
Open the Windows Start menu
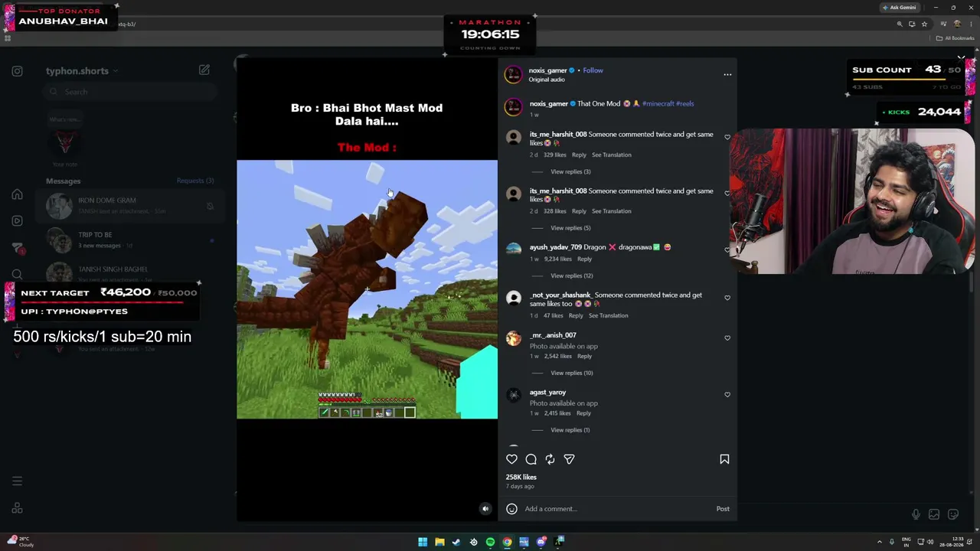[423, 542]
